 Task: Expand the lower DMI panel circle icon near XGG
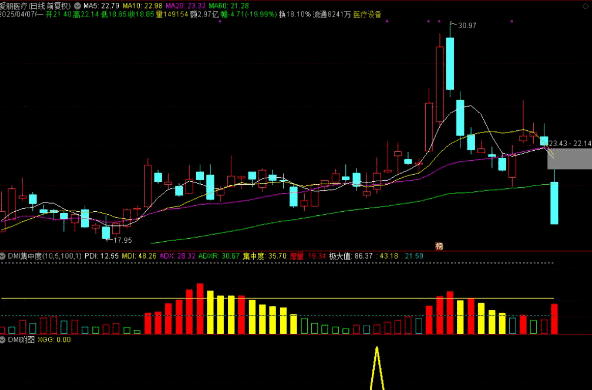click(x=3, y=339)
